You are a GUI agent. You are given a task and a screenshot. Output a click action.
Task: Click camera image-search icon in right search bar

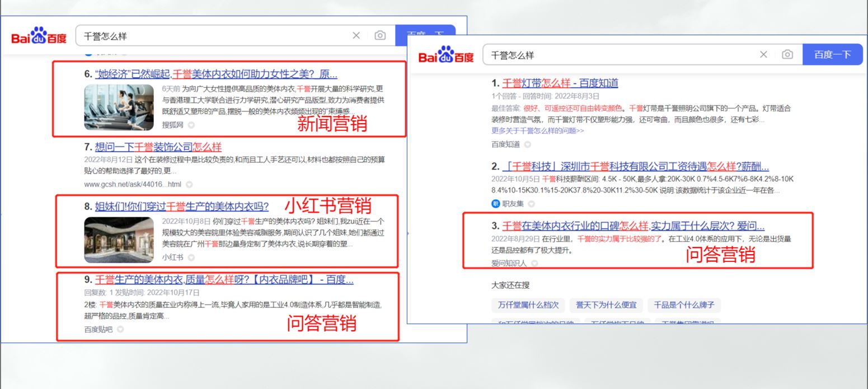tap(787, 55)
